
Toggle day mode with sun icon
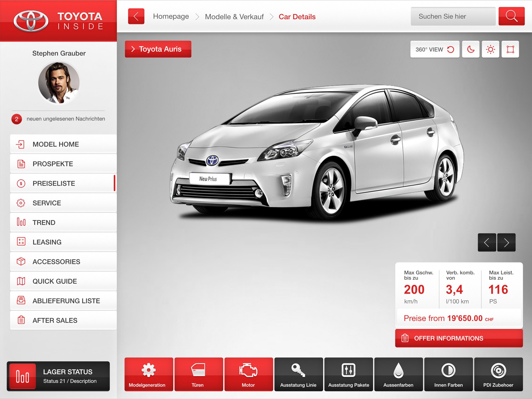(x=490, y=49)
